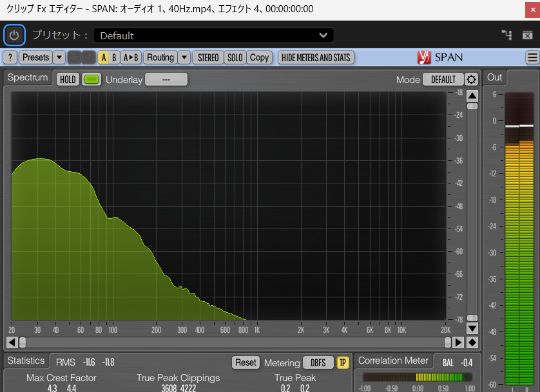Click the spectrum scroll right arrow
This screenshot has height=392, width=540.
458,342
